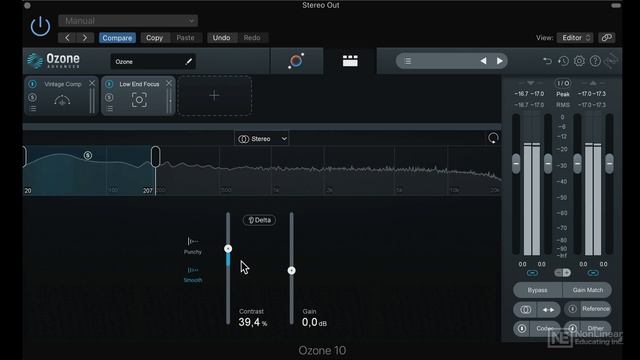Click the Paste button
This screenshot has height=360, width=640.
click(x=185, y=38)
